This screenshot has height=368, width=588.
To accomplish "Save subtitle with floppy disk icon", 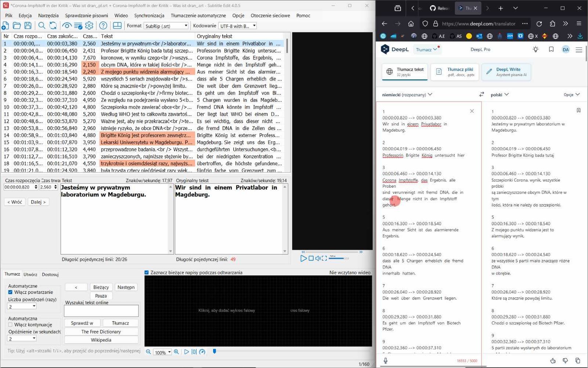I will [x=28, y=25].
